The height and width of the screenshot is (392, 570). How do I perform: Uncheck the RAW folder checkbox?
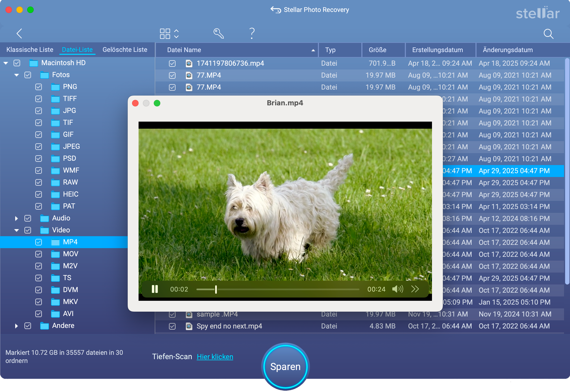(x=39, y=182)
